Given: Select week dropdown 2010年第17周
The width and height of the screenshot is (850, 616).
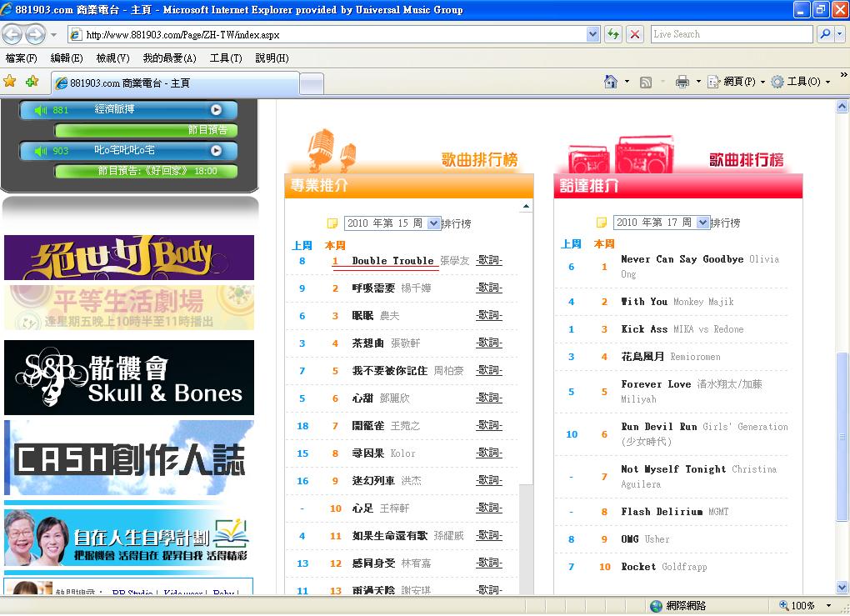Looking at the screenshot, I should [662, 223].
